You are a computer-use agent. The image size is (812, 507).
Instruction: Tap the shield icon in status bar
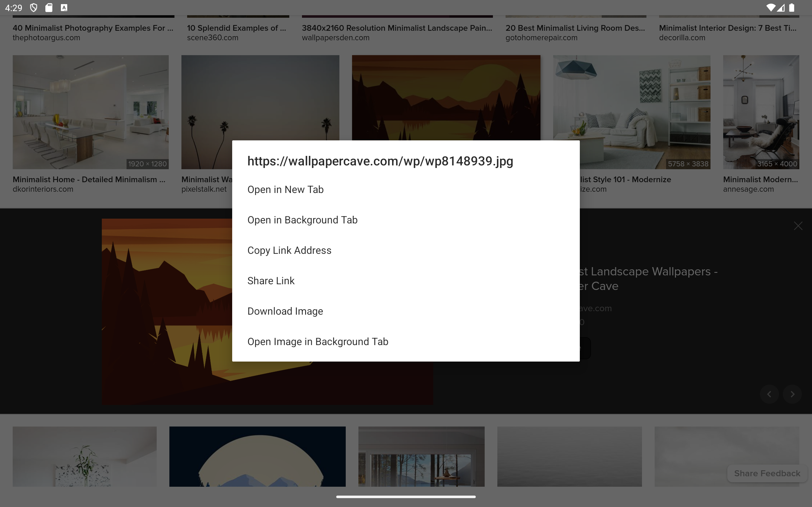pyautogui.click(x=34, y=8)
